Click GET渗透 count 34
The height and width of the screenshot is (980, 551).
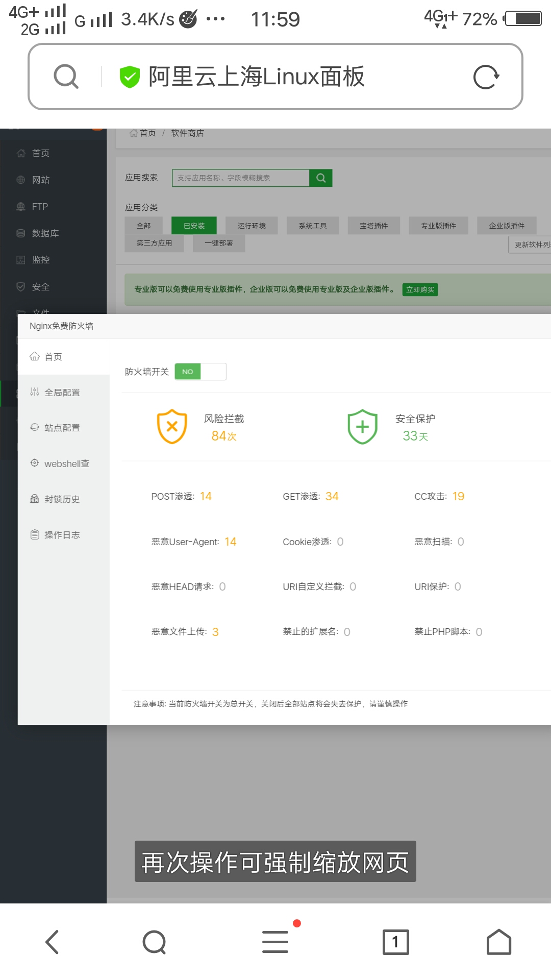point(332,496)
